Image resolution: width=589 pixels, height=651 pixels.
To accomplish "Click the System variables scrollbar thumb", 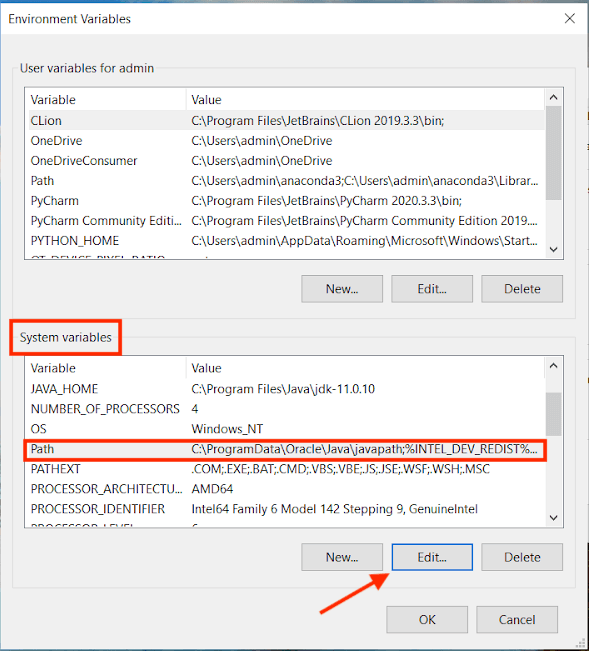I will coord(553,414).
